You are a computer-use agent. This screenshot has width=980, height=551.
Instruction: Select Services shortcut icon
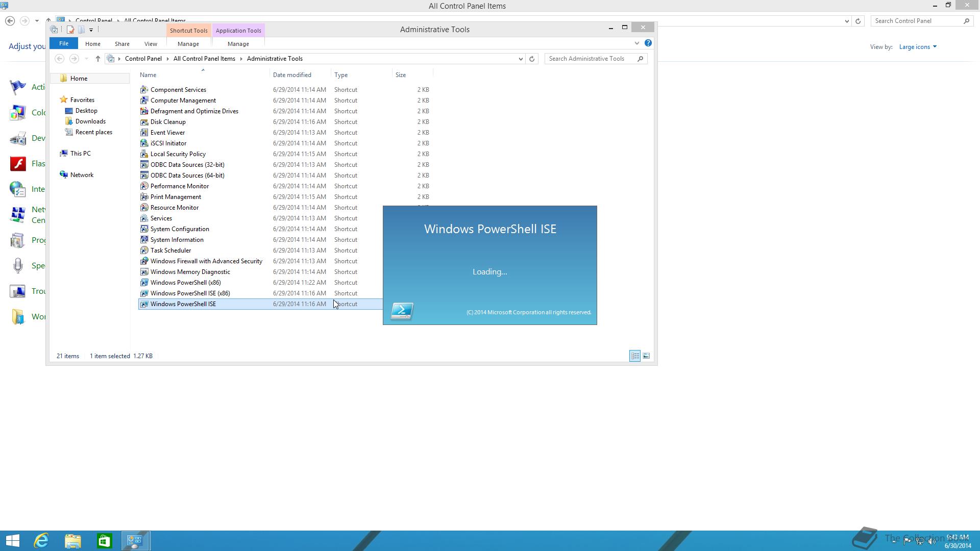144,218
